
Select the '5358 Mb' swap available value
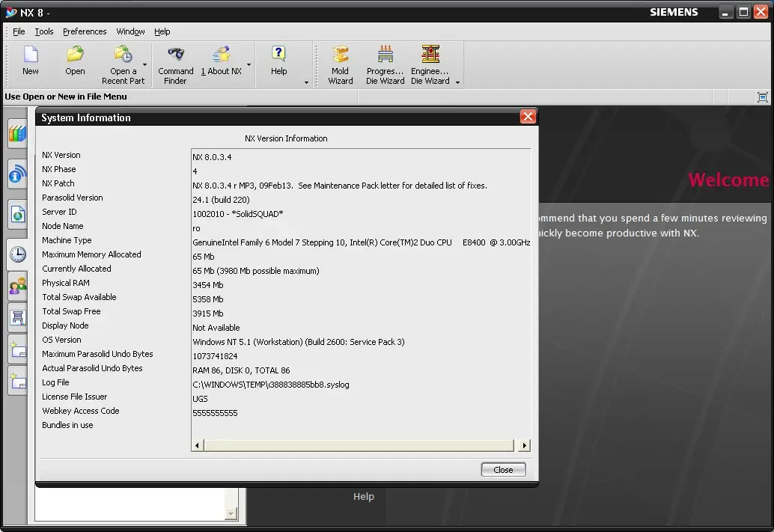(208, 299)
